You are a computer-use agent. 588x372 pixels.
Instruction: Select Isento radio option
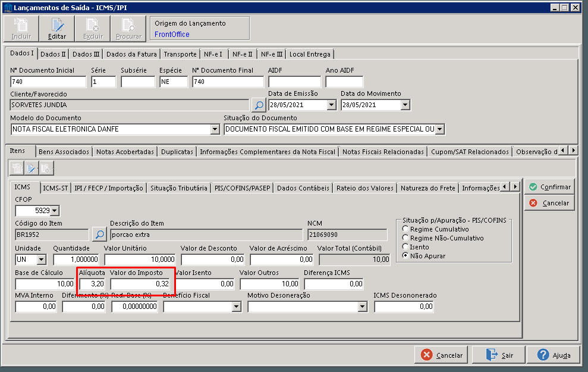click(x=405, y=246)
